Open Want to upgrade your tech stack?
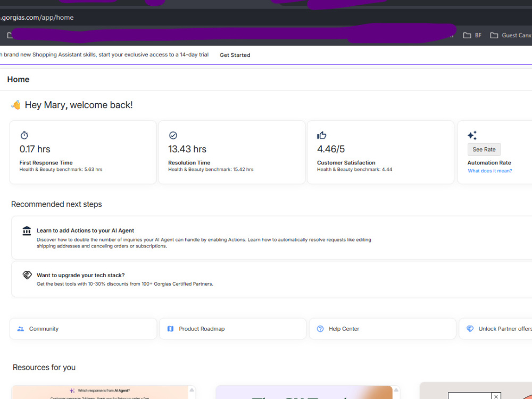Screen dimensions: 532x399 point(271,279)
